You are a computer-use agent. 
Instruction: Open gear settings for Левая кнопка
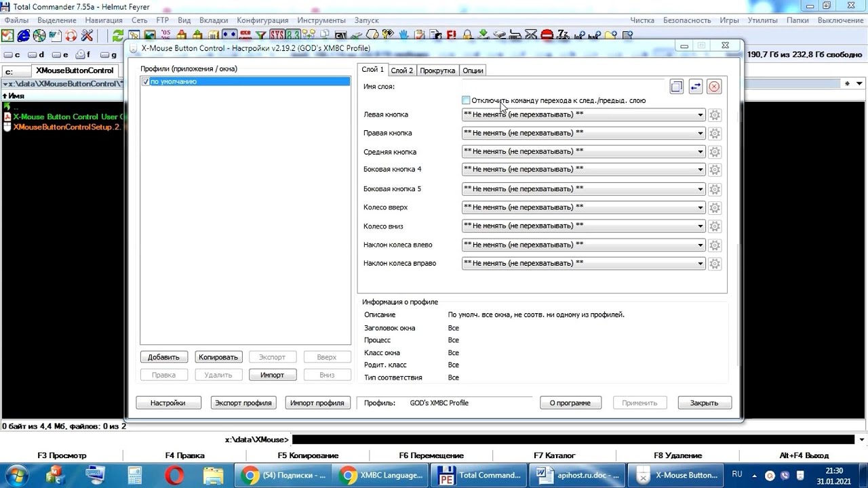tap(714, 115)
